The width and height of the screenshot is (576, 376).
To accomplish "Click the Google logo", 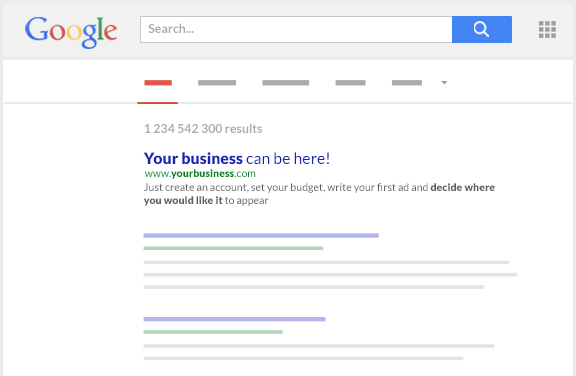I will coord(71,32).
